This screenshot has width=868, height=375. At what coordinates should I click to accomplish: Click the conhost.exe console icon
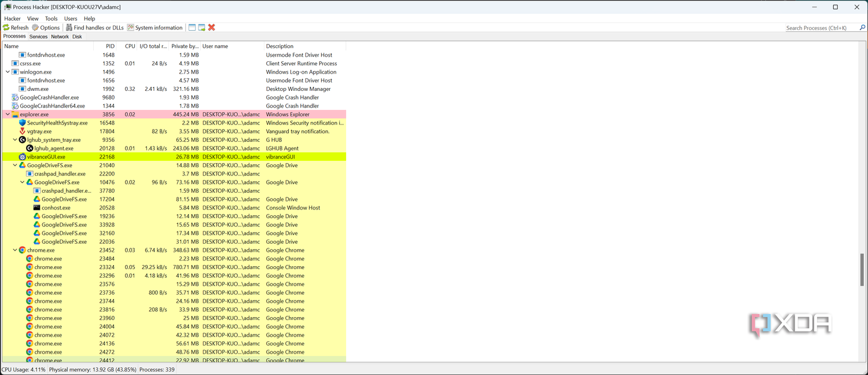tap(37, 208)
